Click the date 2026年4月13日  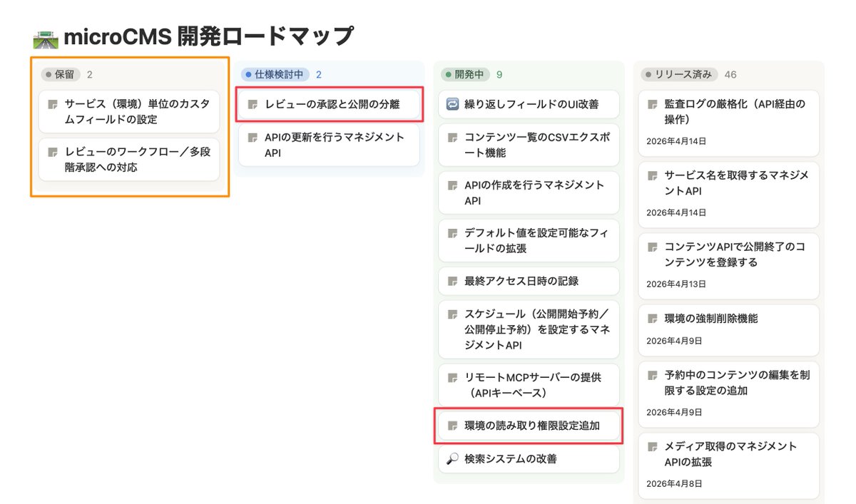[x=676, y=284]
